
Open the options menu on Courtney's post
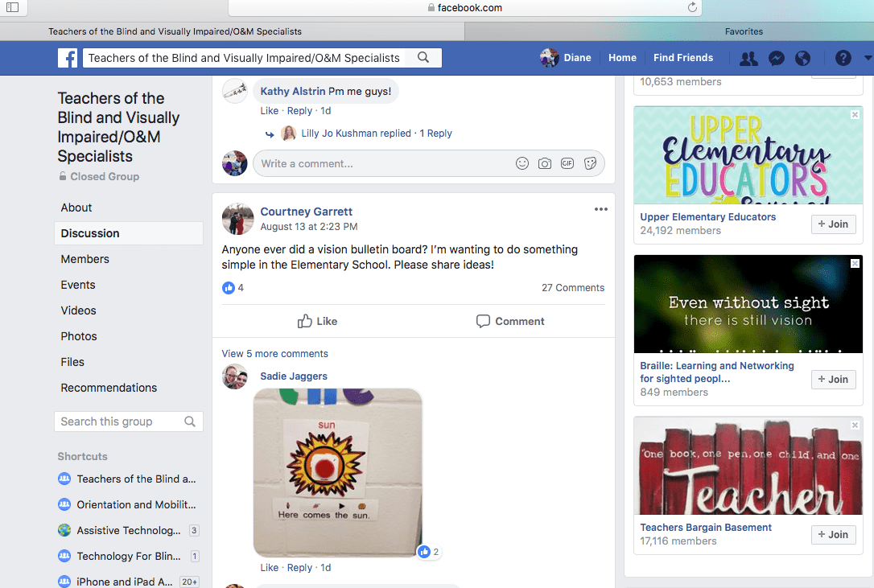point(600,208)
